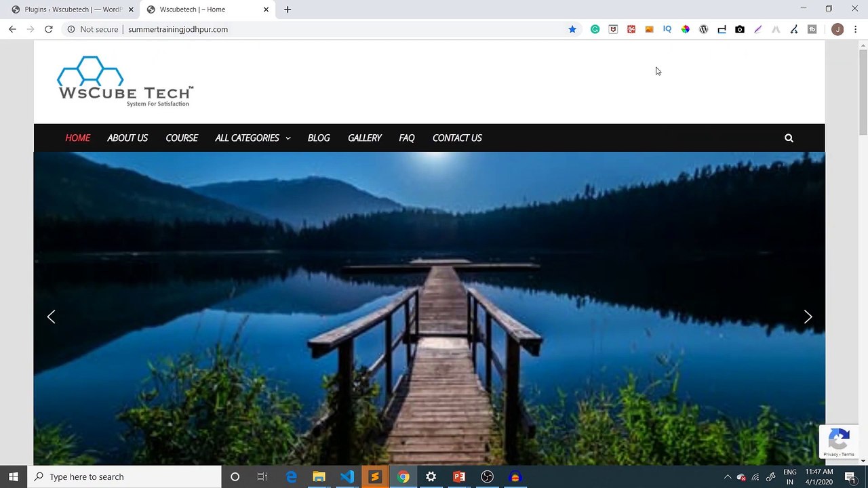Open the ABOUT US page
The height and width of the screenshot is (488, 868).
pos(127,138)
